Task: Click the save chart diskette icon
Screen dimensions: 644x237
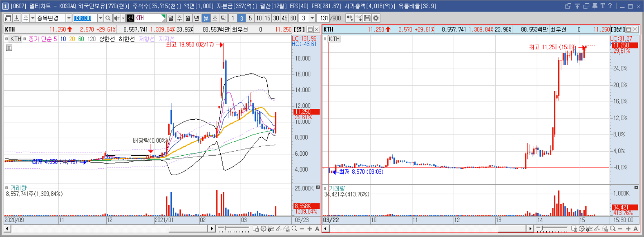Action: tap(367, 18)
